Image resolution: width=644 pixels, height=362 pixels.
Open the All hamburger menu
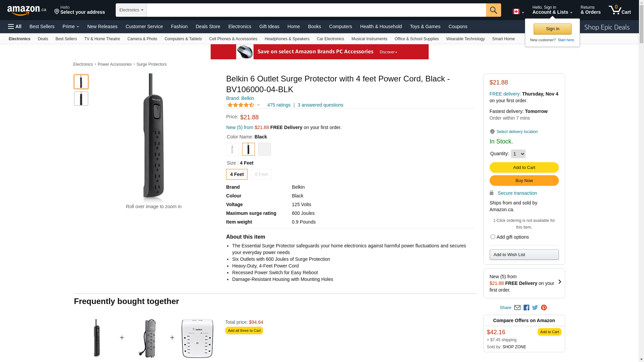(15, 26)
